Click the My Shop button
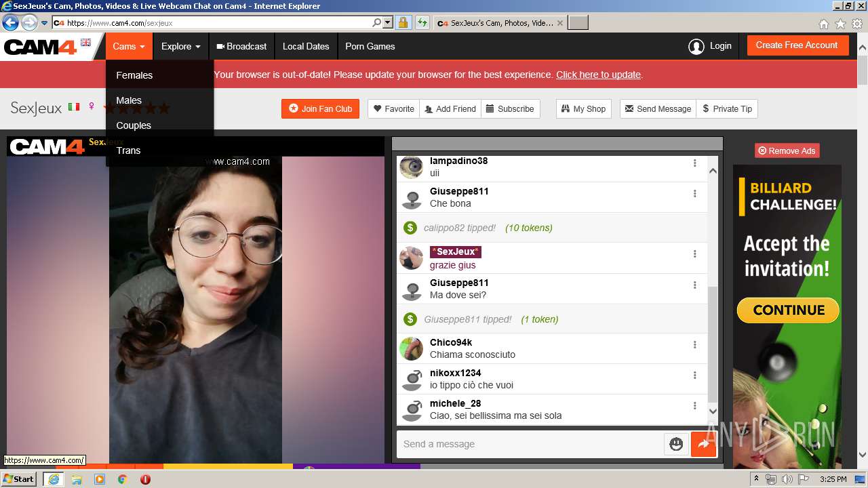Screen dimensions: 868x488 pos(584,108)
